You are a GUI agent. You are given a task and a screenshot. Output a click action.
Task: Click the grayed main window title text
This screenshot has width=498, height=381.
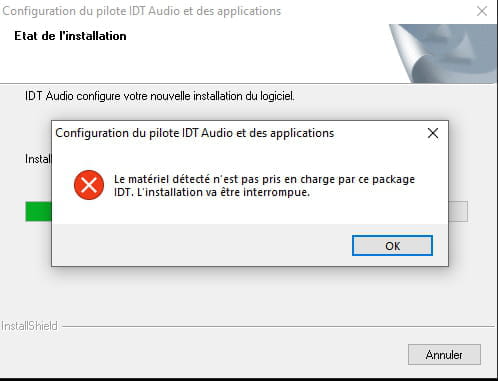click(142, 11)
